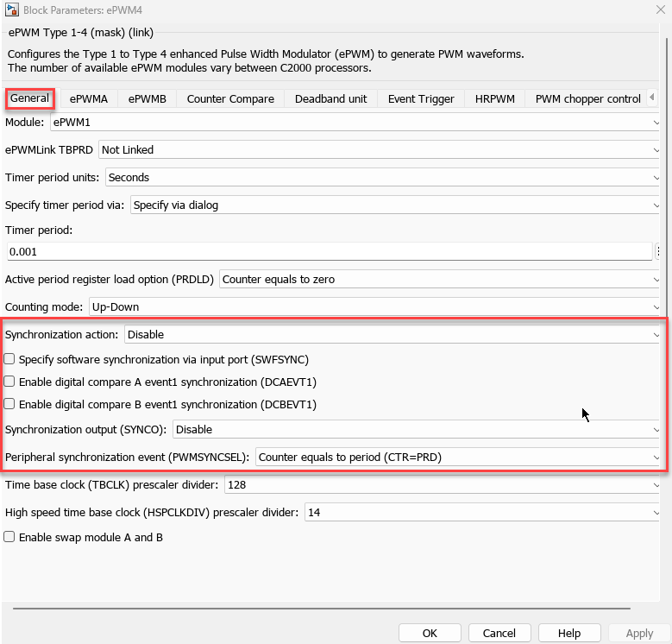Screen dimensions: 672x644
Task: Close the Block Parameters dialog
Action: pos(661,9)
